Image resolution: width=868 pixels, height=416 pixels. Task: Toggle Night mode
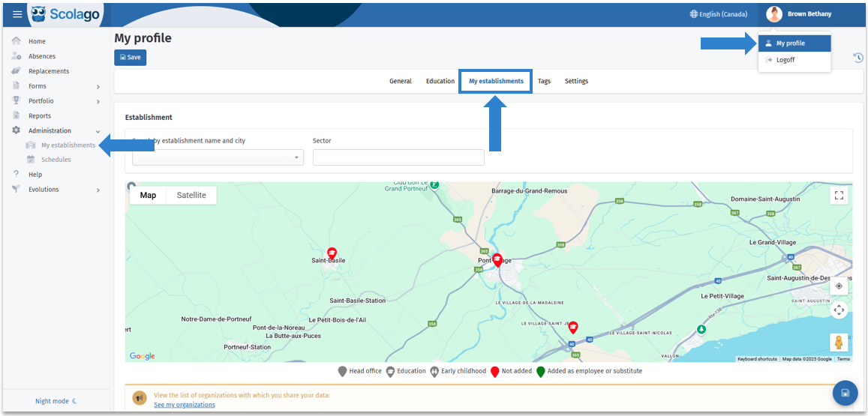point(56,401)
